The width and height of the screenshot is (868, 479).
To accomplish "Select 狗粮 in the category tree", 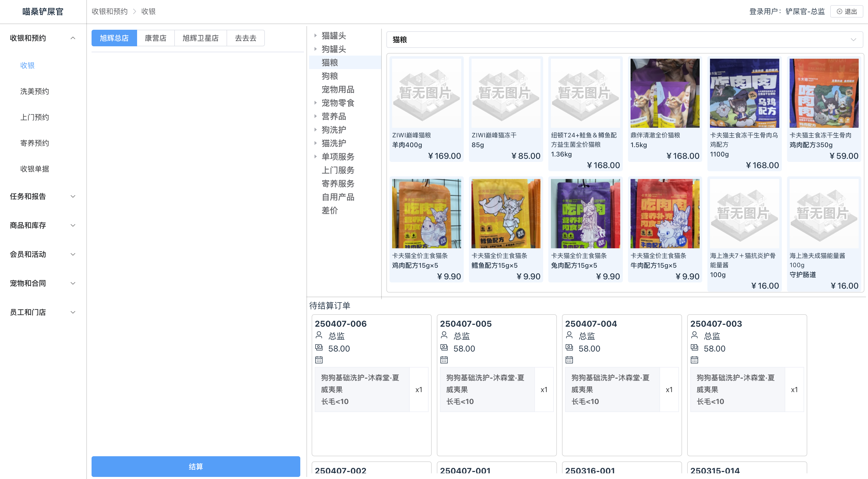I will pyautogui.click(x=330, y=76).
